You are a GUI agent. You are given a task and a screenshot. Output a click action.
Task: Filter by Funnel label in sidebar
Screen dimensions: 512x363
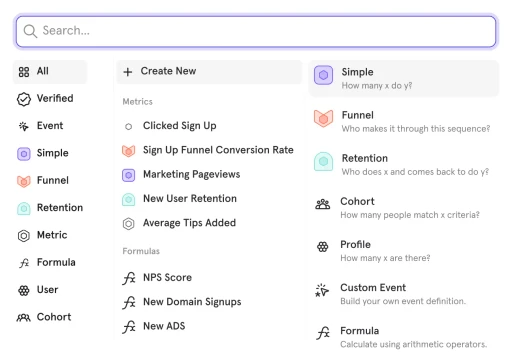click(x=53, y=181)
